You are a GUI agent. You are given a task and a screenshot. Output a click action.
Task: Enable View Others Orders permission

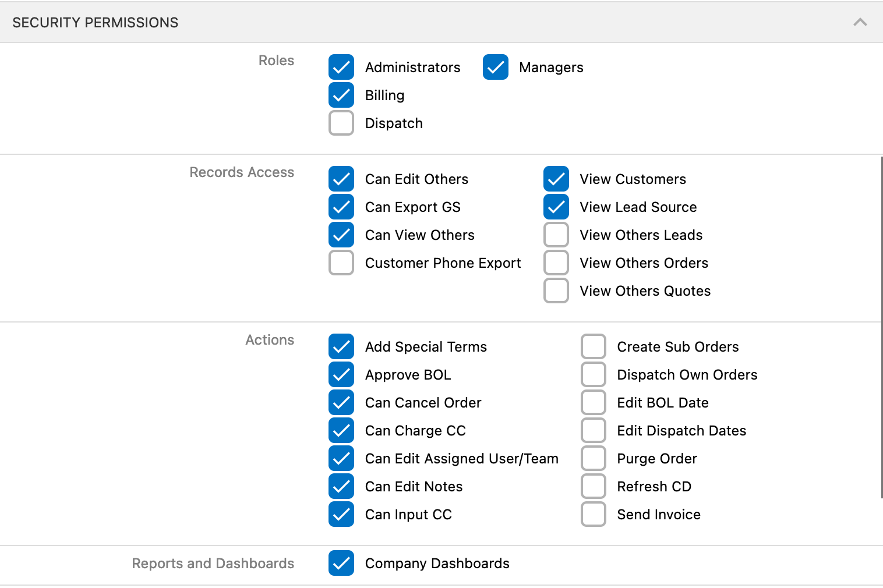[x=556, y=263]
